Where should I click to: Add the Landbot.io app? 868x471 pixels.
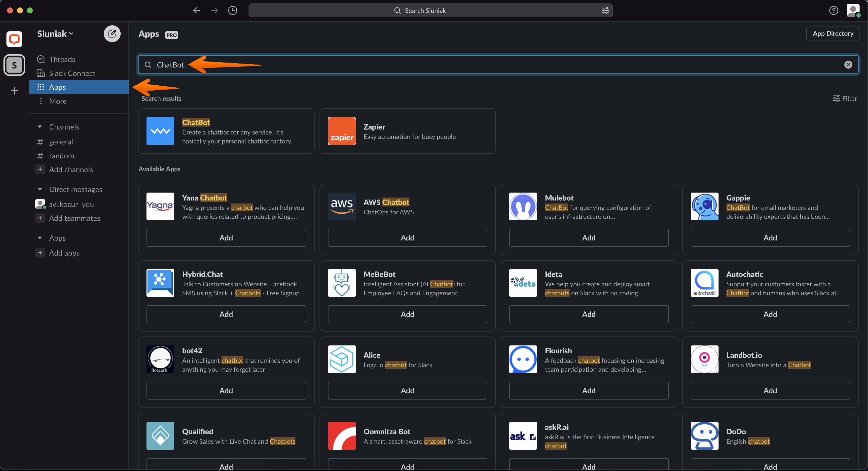pos(770,391)
